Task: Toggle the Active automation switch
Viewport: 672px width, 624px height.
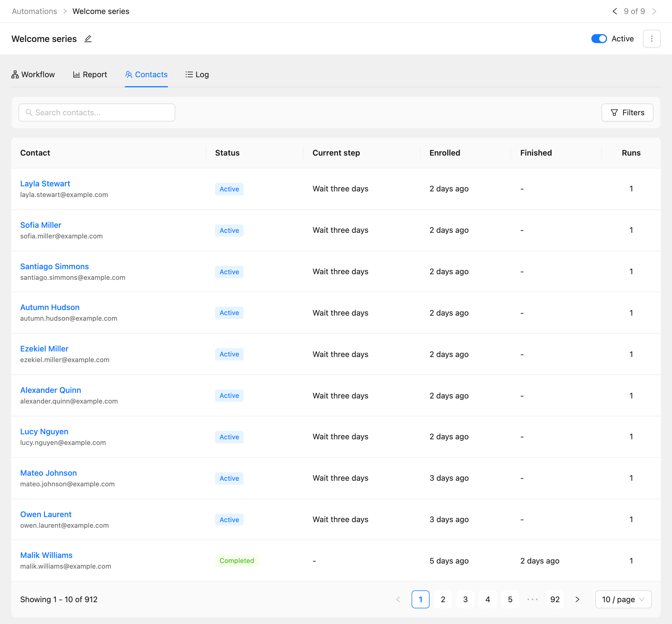Action: click(x=599, y=39)
